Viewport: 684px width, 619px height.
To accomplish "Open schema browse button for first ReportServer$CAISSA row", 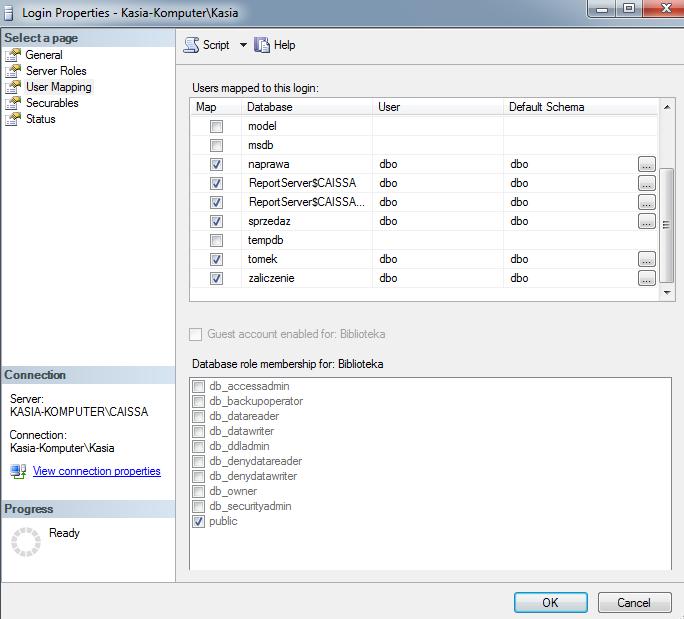I will coord(646,183).
